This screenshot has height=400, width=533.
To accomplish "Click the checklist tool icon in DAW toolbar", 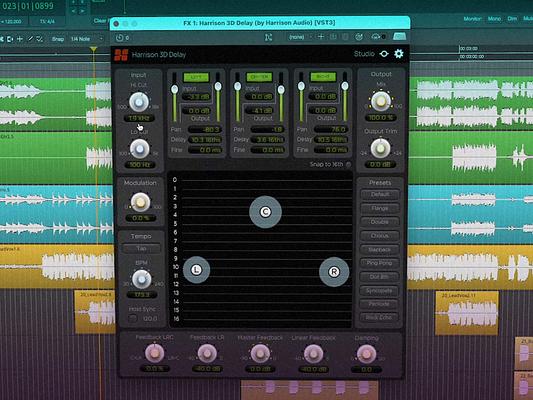I will click(x=40, y=39).
